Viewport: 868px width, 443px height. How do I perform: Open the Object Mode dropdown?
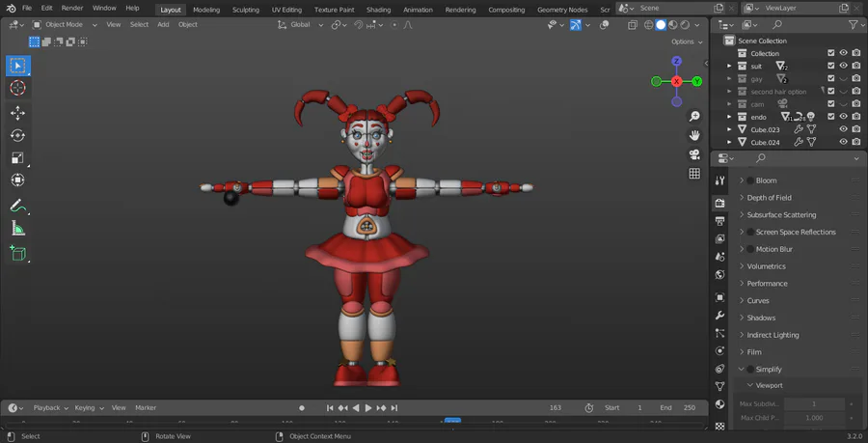click(65, 25)
